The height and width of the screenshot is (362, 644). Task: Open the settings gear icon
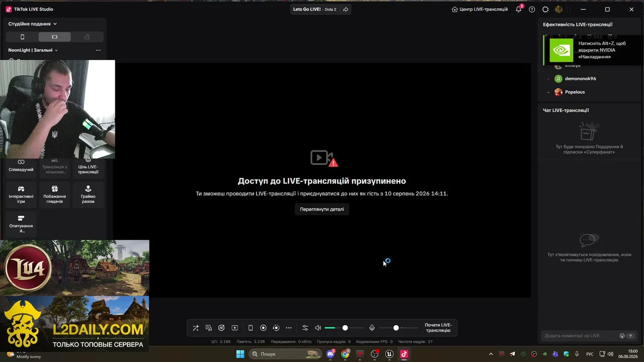545,9
